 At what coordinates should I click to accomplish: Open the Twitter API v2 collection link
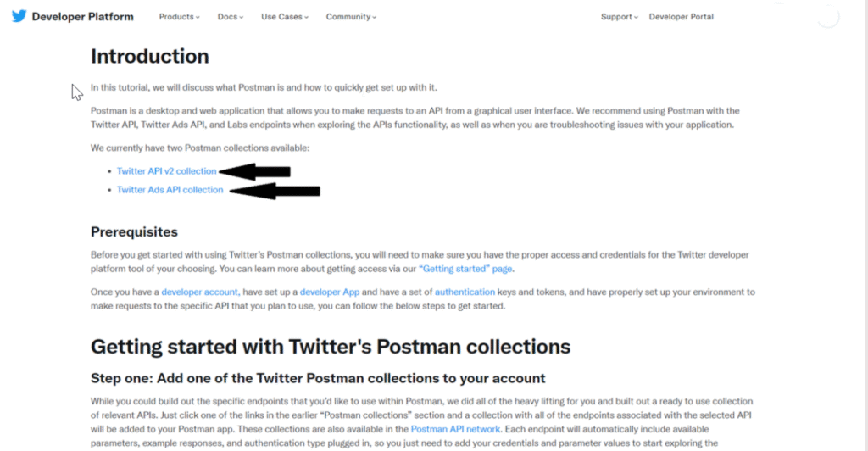[167, 171]
